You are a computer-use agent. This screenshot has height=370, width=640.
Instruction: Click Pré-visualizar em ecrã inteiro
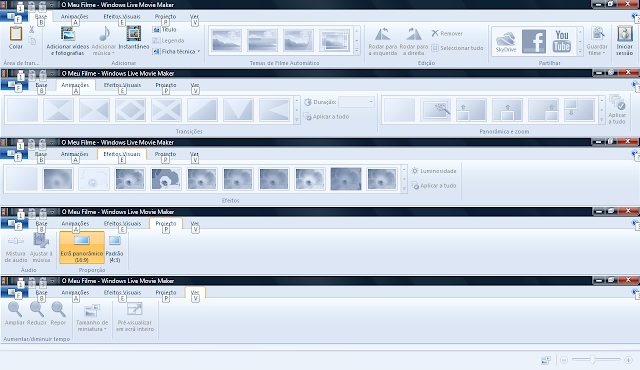point(135,317)
